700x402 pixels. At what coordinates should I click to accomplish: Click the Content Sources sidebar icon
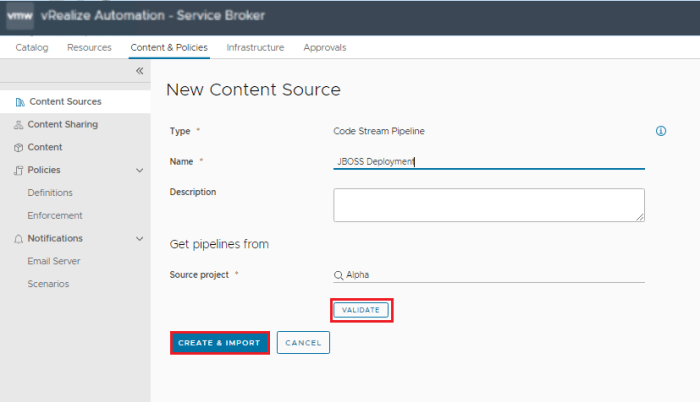pyautogui.click(x=19, y=102)
